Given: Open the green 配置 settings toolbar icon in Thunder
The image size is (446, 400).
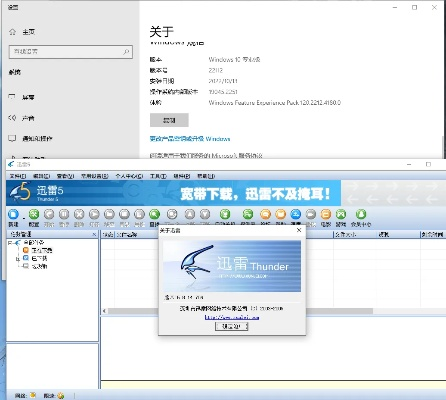Looking at the screenshot, I should [34, 214].
